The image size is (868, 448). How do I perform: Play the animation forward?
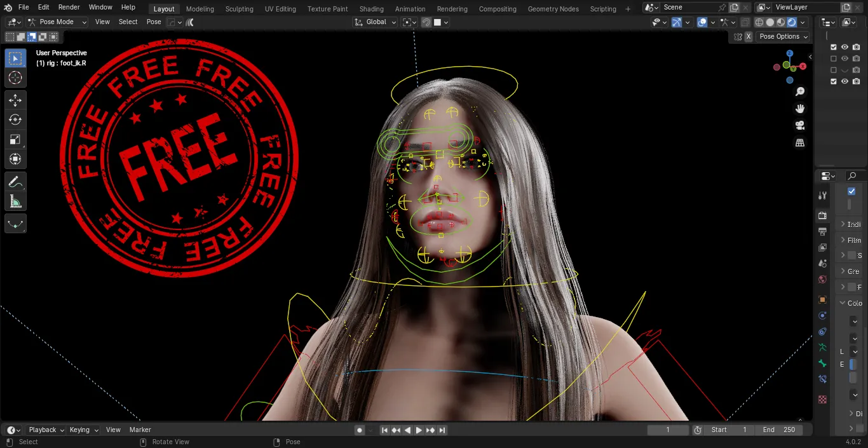click(x=419, y=430)
